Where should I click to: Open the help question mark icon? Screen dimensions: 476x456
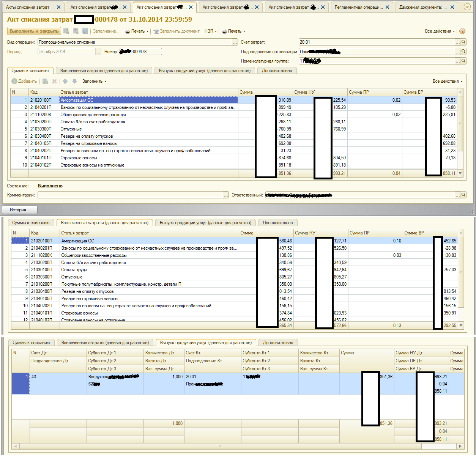tap(462, 31)
